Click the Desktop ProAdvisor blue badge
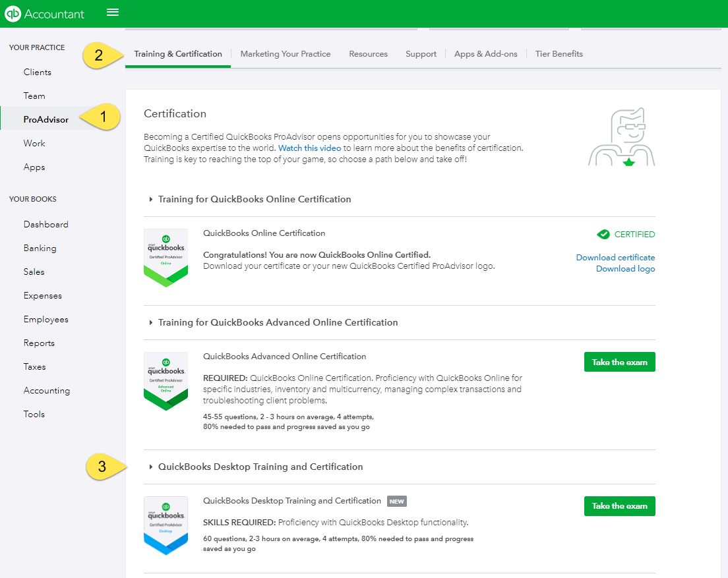 click(166, 525)
